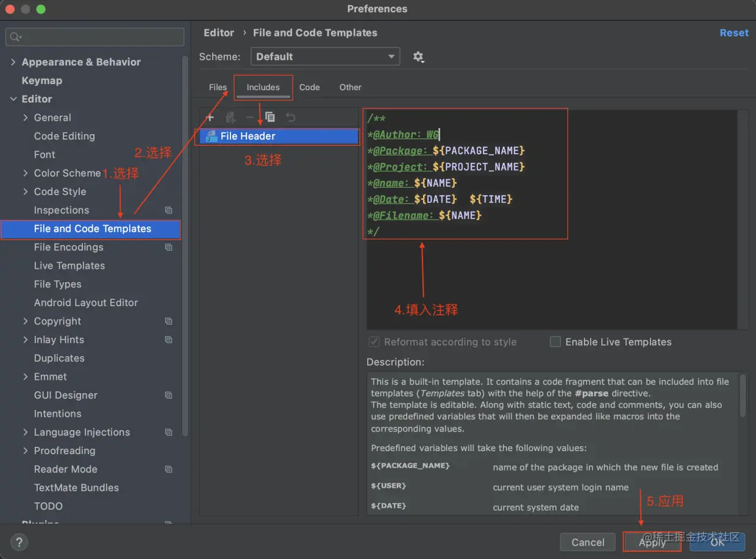This screenshot has width=756, height=559.
Task: Open the Android Layout Editor settings
Action: 86,303
